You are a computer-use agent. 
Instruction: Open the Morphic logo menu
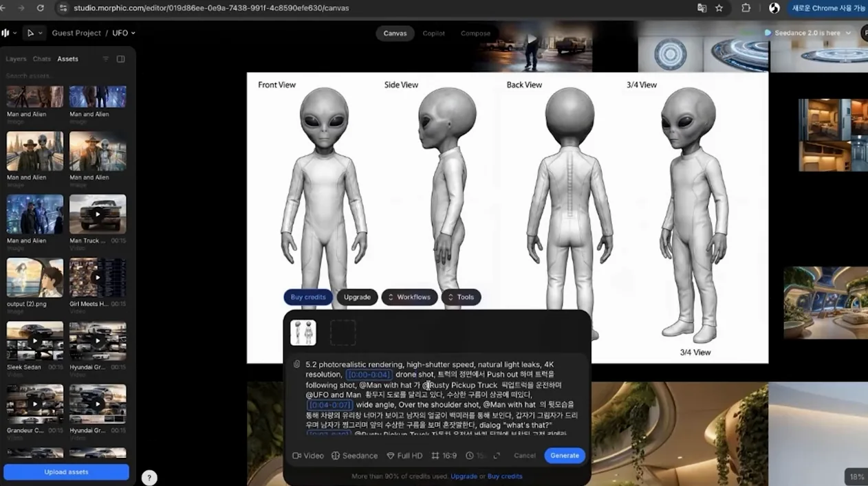point(9,33)
